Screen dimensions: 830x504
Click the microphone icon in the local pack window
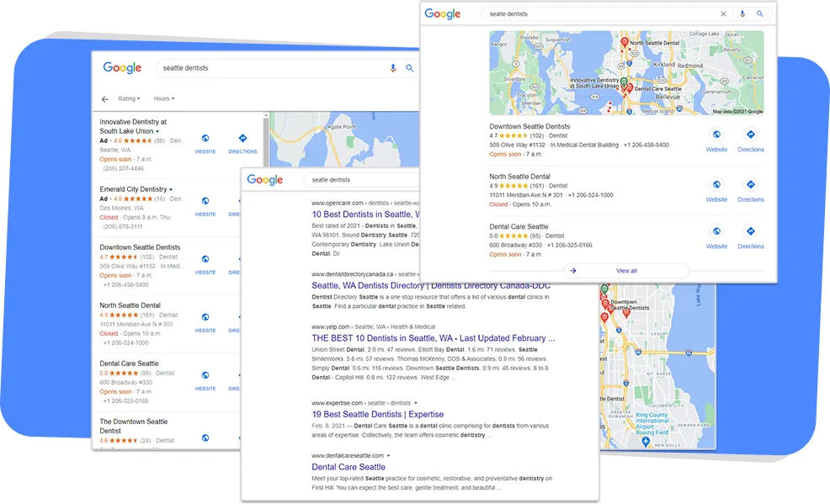[742, 14]
